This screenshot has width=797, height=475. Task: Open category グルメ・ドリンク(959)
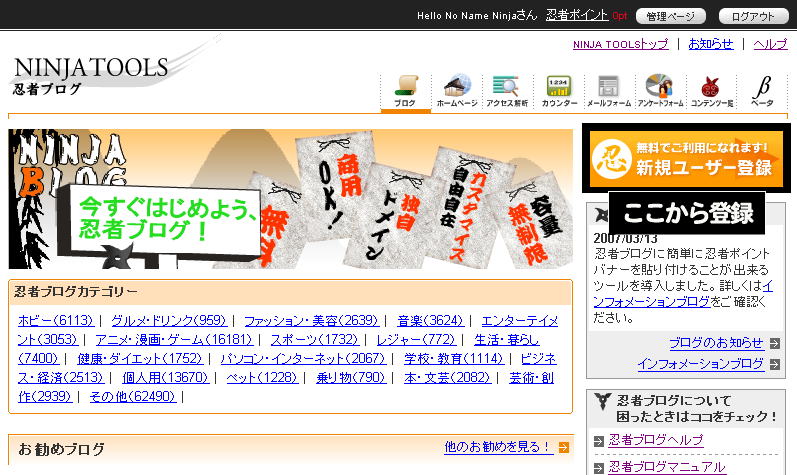[x=168, y=321]
